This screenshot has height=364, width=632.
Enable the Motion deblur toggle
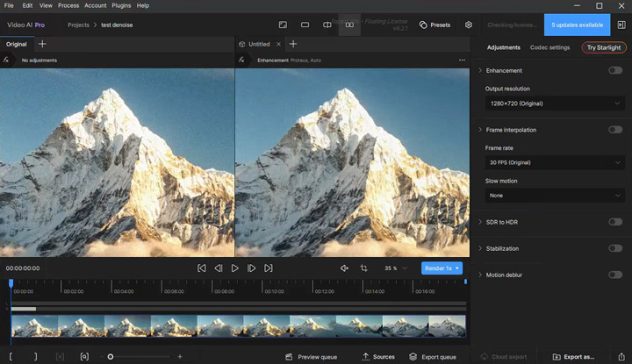(615, 275)
